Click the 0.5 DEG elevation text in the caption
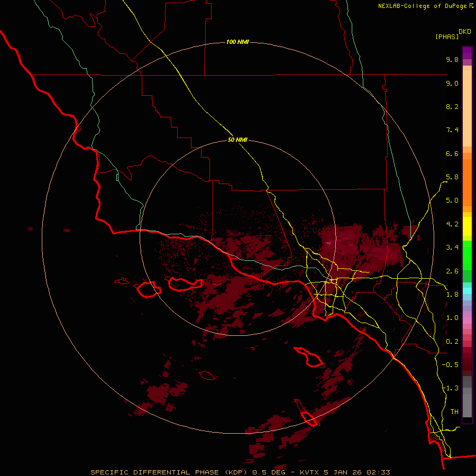This screenshot has height=476, width=476. pos(269,472)
